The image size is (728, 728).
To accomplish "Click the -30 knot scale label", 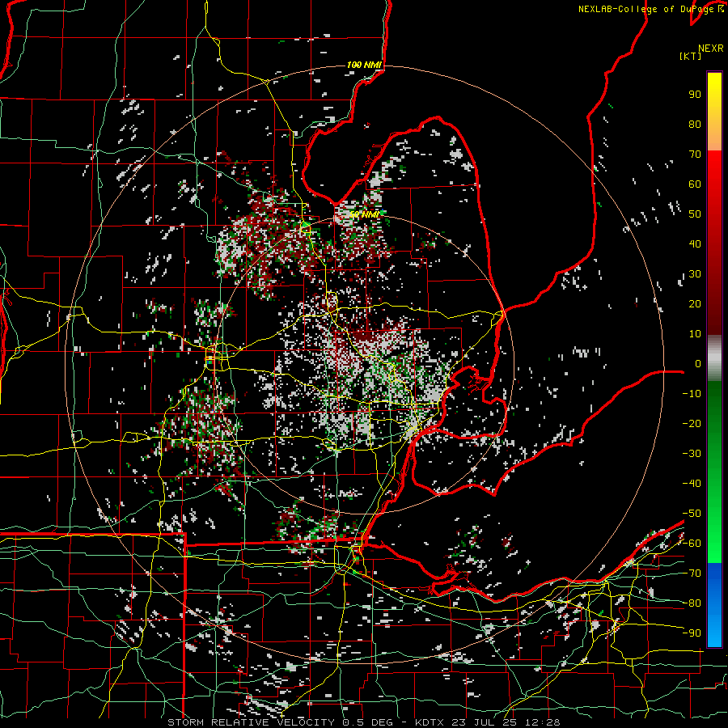I will (x=692, y=454).
